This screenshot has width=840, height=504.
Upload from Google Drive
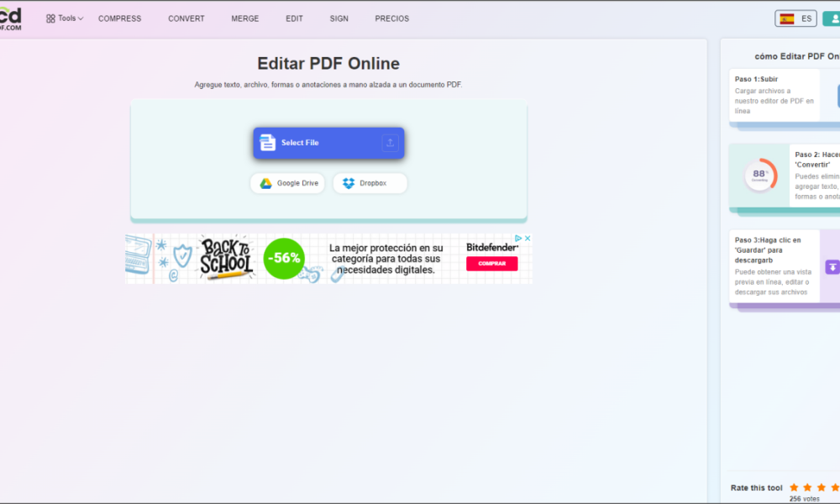(287, 183)
